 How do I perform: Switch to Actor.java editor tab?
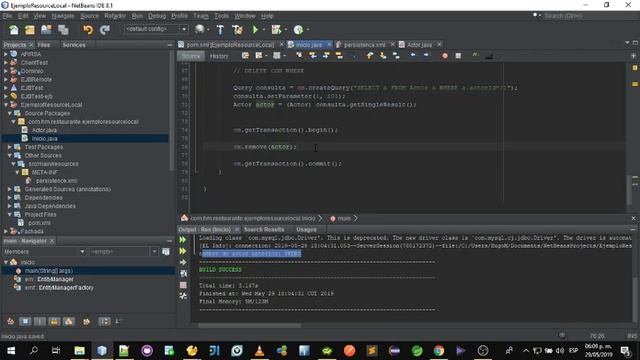click(x=420, y=44)
